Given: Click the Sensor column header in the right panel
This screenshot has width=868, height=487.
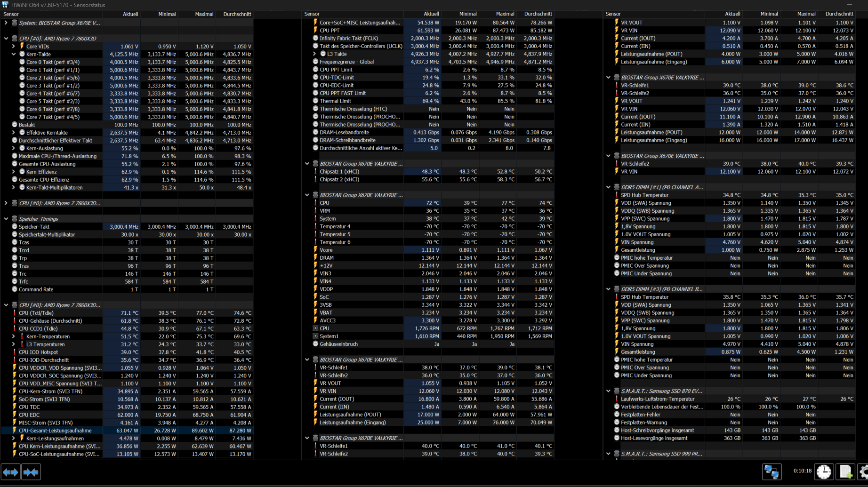Looking at the screenshot, I should (x=654, y=14).
